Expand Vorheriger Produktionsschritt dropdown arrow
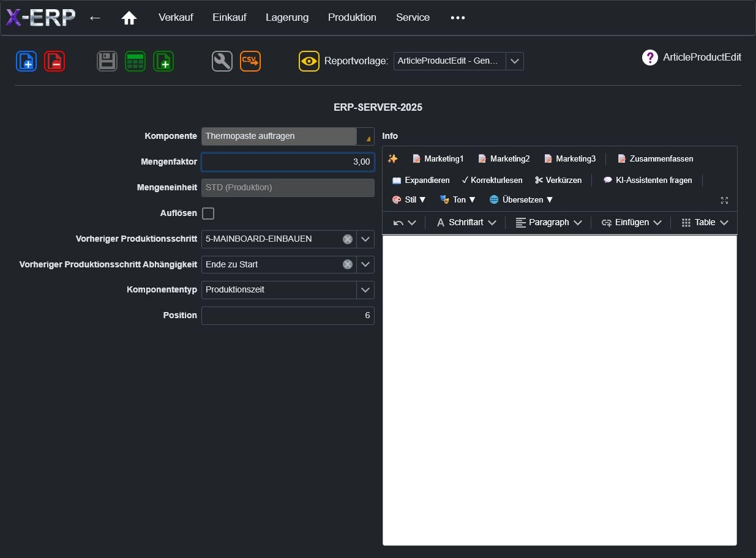Screen dimensions: 756x558 (365, 239)
